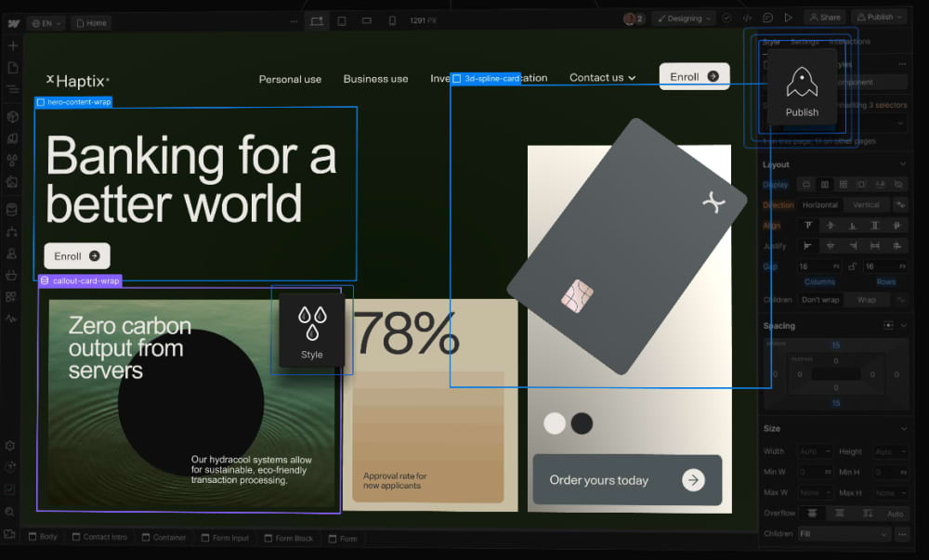Switch to the Settings panel tab
This screenshot has height=560, width=929.
click(804, 42)
